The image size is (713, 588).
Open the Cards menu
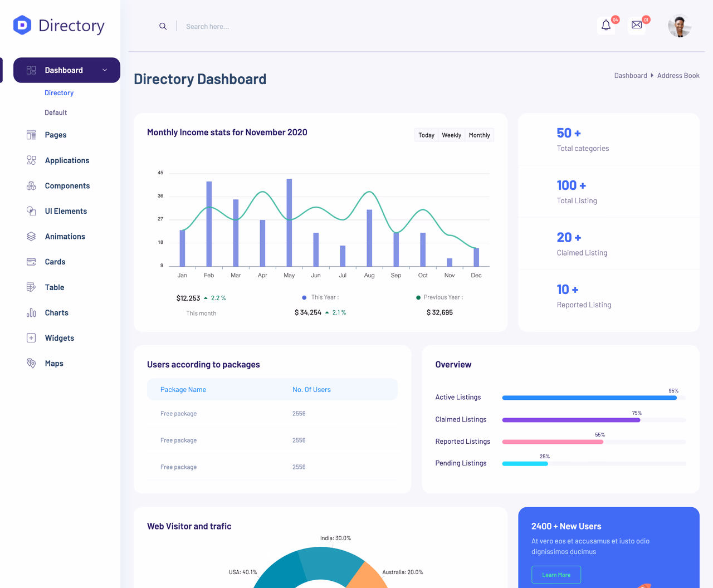tap(55, 262)
